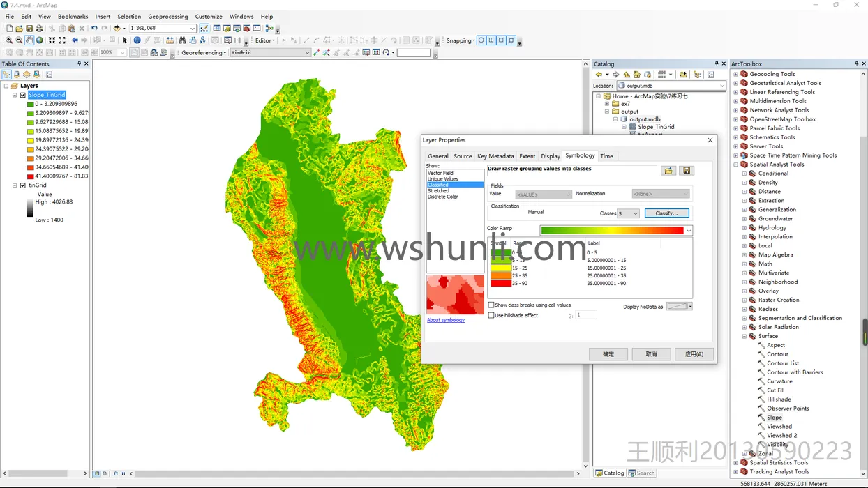Click the save classification disk icon in dialog
The height and width of the screenshot is (488, 868).
pyautogui.click(x=687, y=171)
